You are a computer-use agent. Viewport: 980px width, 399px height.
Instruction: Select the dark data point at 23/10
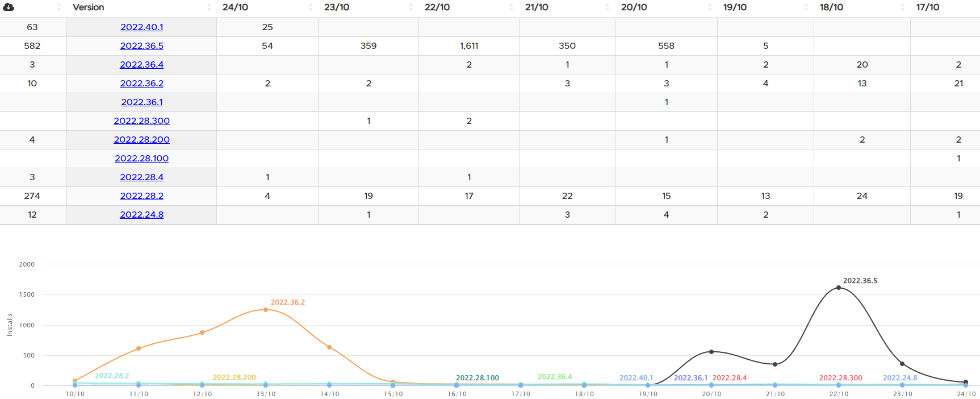[x=902, y=364]
